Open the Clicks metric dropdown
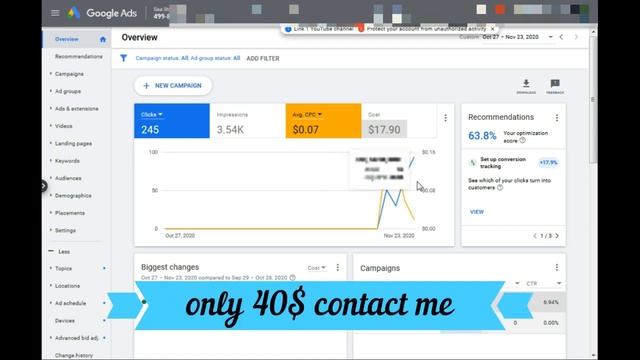The image size is (640, 360). click(152, 115)
